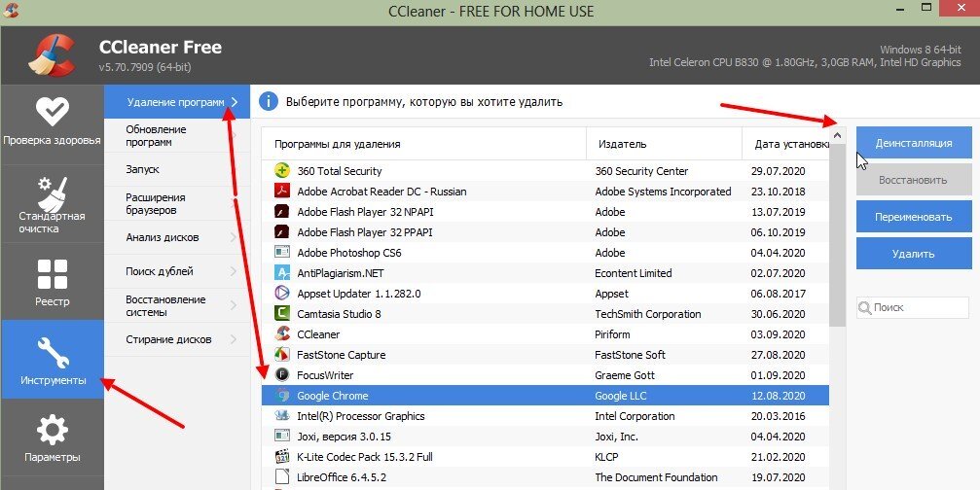Click the AntiPlagiarism.NET icon
This screenshot has width=980, height=490.
pos(282,273)
